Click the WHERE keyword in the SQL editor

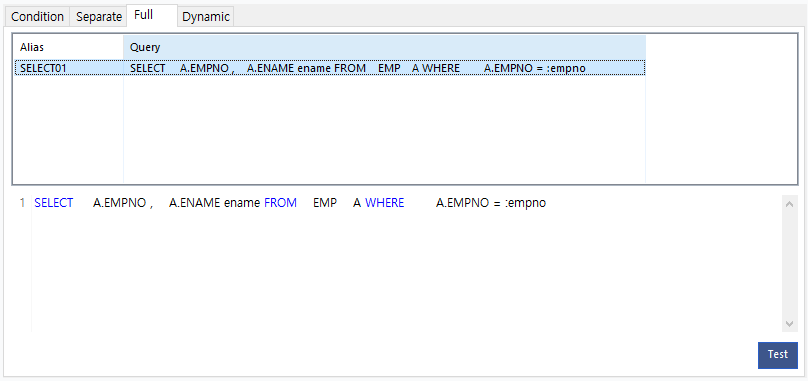click(384, 203)
